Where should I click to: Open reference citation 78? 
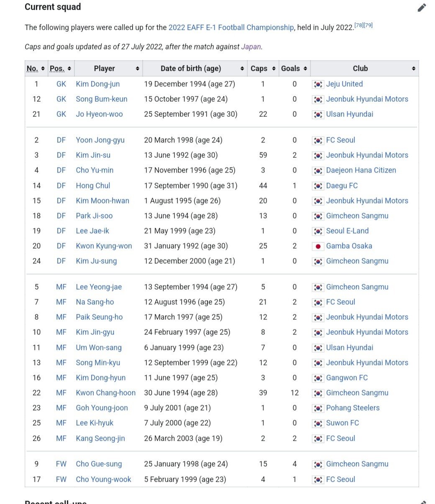pyautogui.click(x=359, y=26)
